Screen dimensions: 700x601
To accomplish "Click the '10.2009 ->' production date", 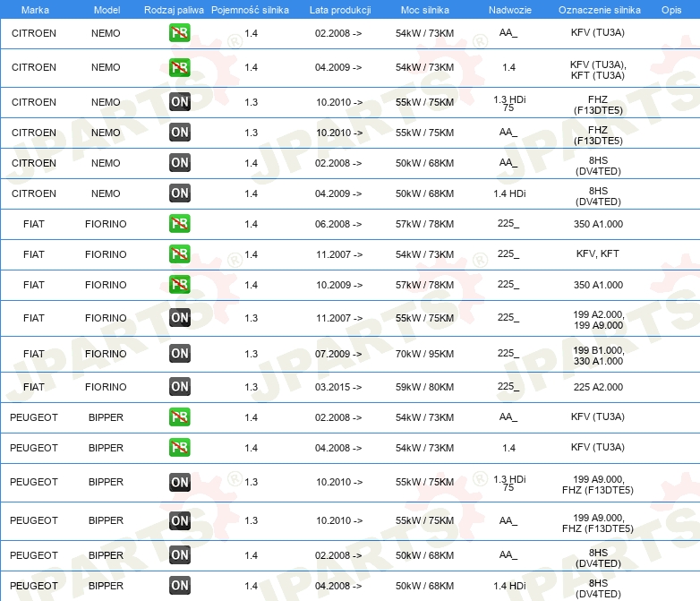I will click(x=339, y=285).
